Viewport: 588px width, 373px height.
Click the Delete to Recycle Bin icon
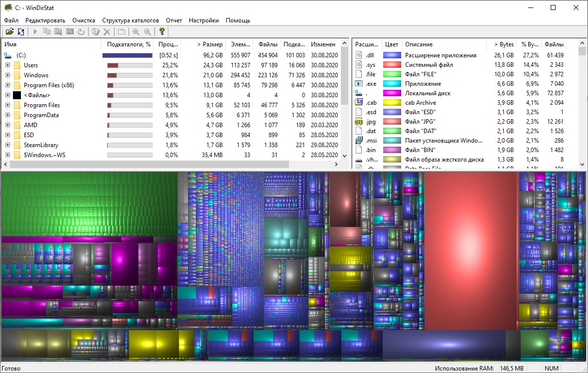coord(96,32)
